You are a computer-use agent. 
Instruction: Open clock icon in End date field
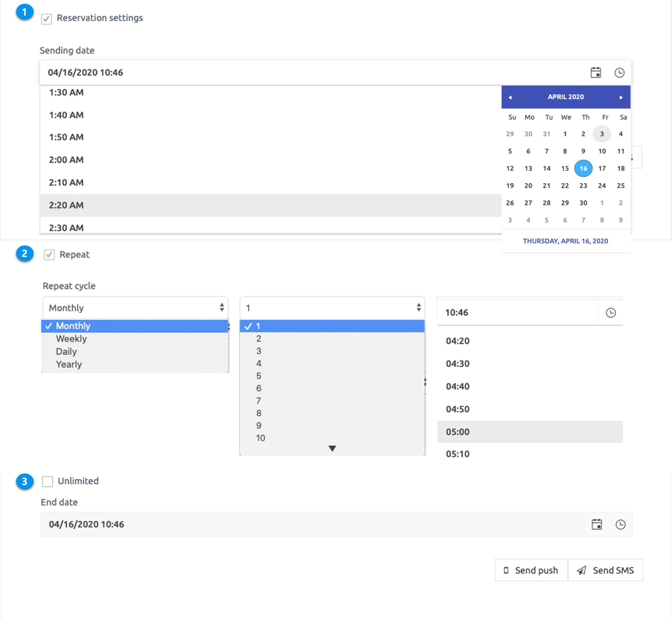click(x=620, y=524)
